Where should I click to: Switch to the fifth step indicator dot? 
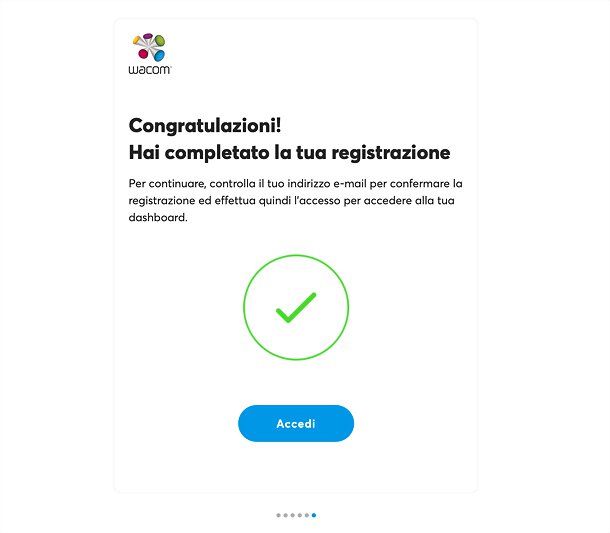[307, 515]
